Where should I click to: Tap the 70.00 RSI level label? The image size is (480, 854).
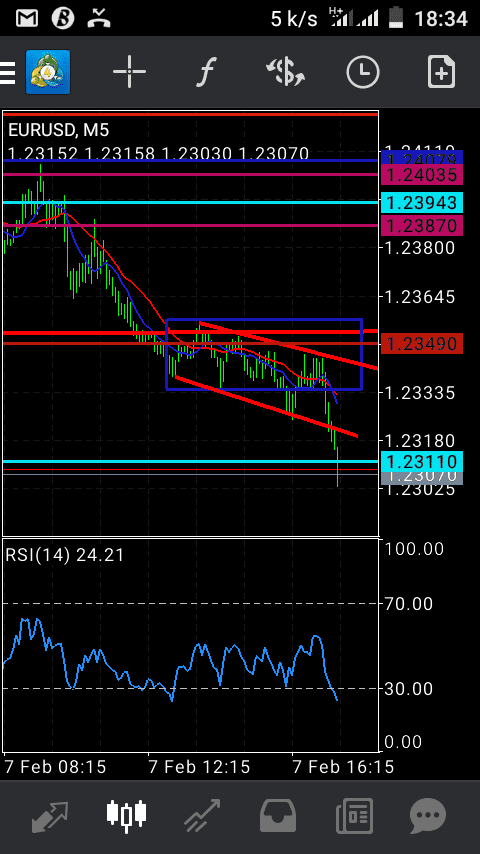point(409,604)
